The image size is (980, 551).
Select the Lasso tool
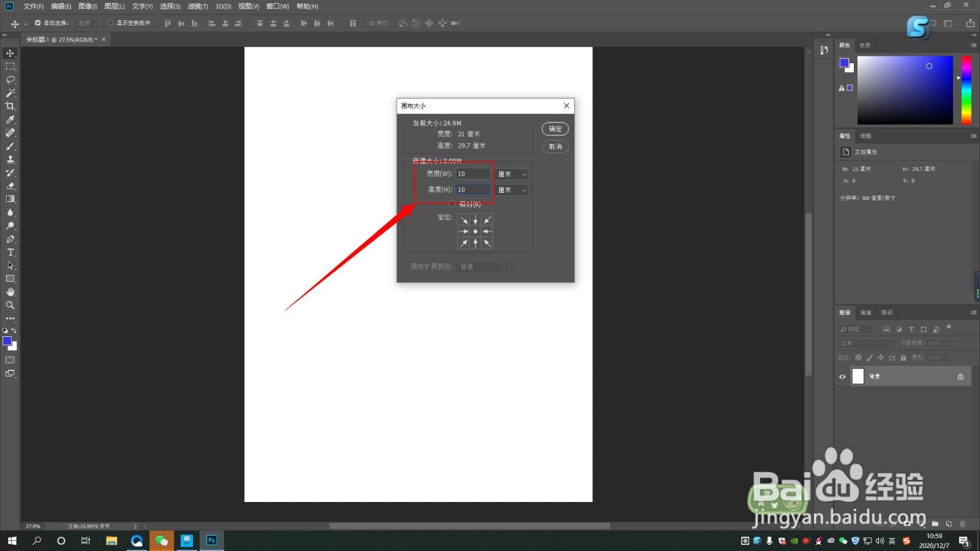(10, 80)
